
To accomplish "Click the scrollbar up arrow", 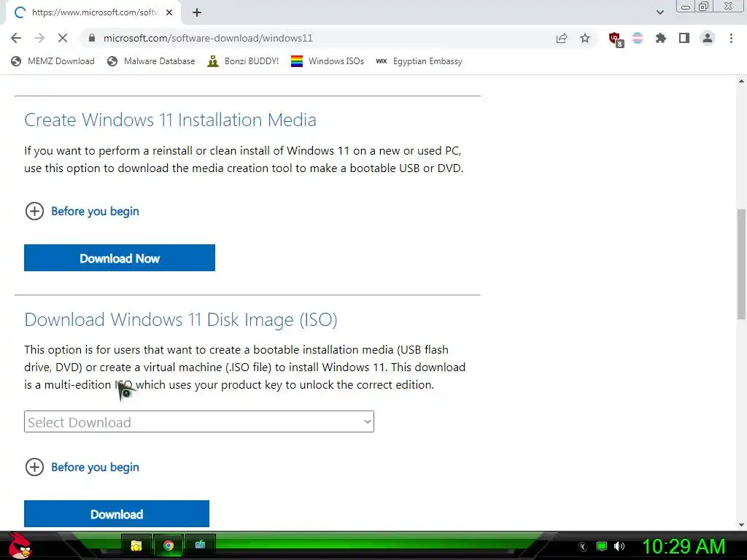I will coord(741,81).
